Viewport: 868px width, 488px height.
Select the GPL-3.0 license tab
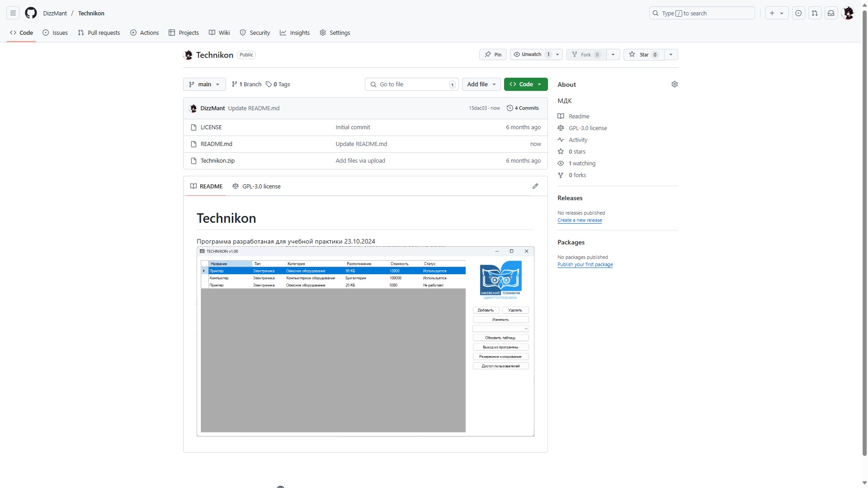tap(256, 186)
